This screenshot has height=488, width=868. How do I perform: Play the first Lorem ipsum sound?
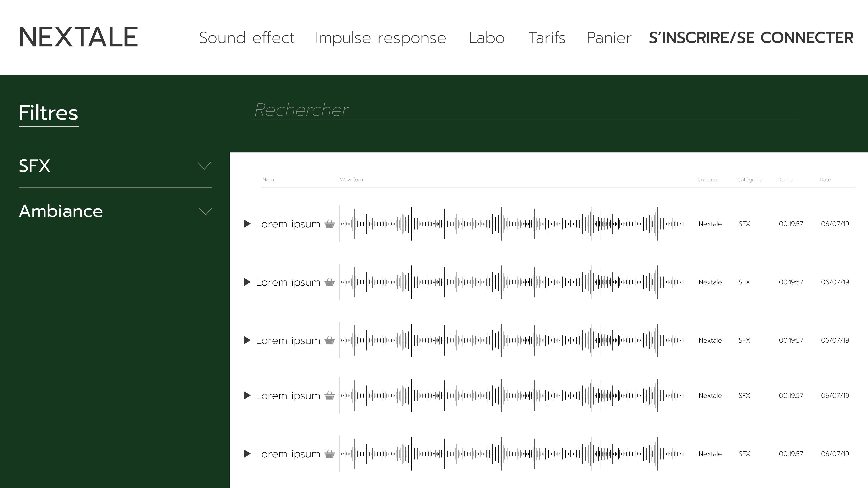pyautogui.click(x=247, y=224)
